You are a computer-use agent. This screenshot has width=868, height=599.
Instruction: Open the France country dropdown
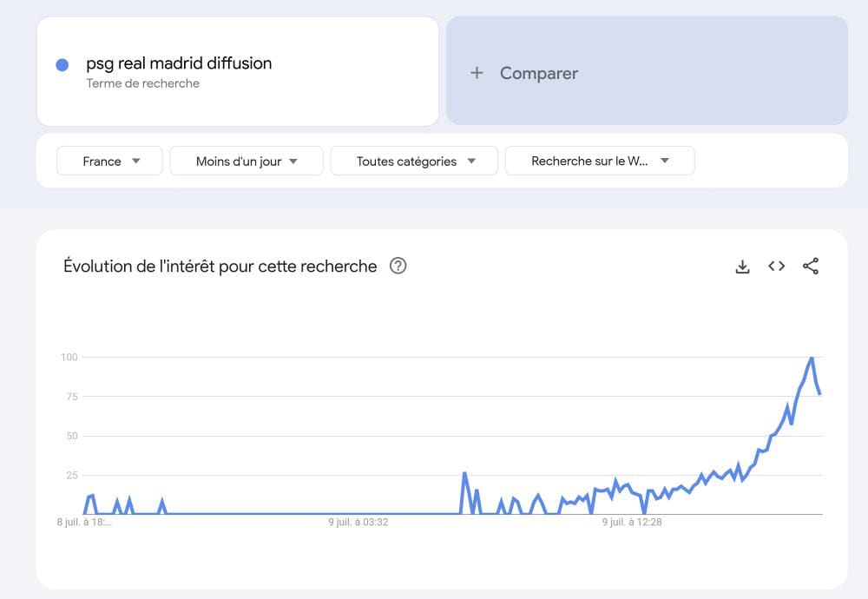point(109,161)
